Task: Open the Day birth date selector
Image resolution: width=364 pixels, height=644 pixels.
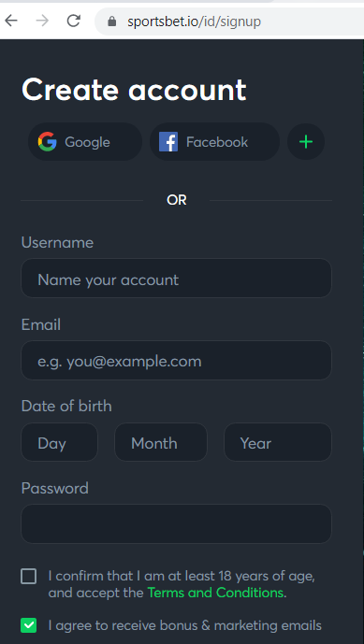Action: [x=59, y=442]
